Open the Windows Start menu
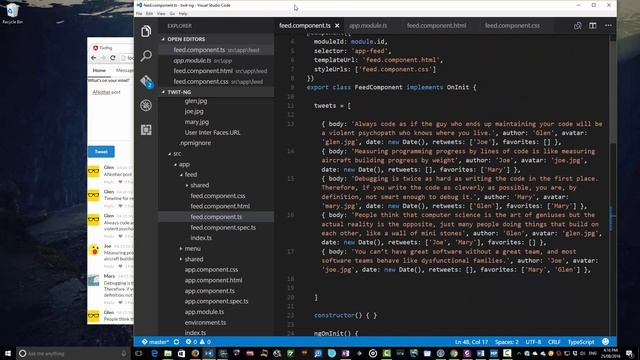 coord(8,353)
